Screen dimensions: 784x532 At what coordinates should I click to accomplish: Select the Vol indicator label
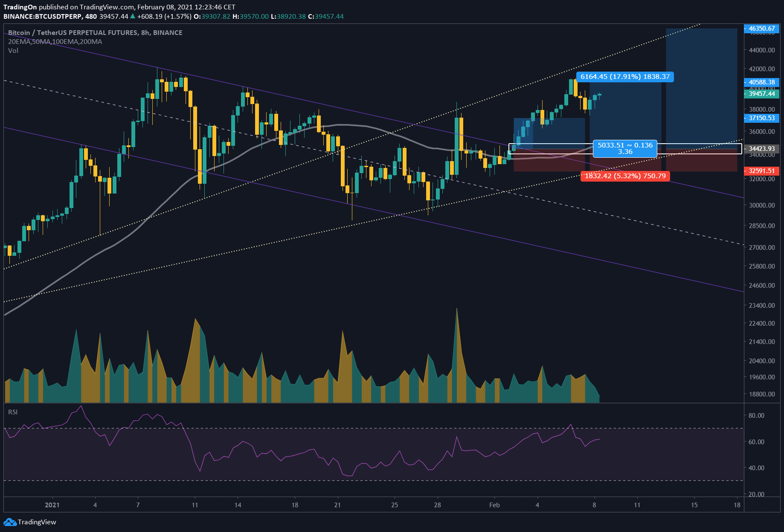(13, 50)
